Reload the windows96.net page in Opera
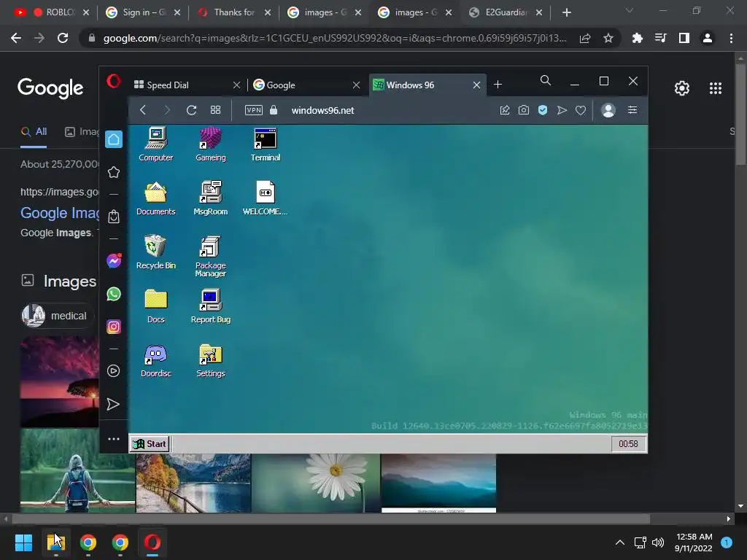 (192, 110)
